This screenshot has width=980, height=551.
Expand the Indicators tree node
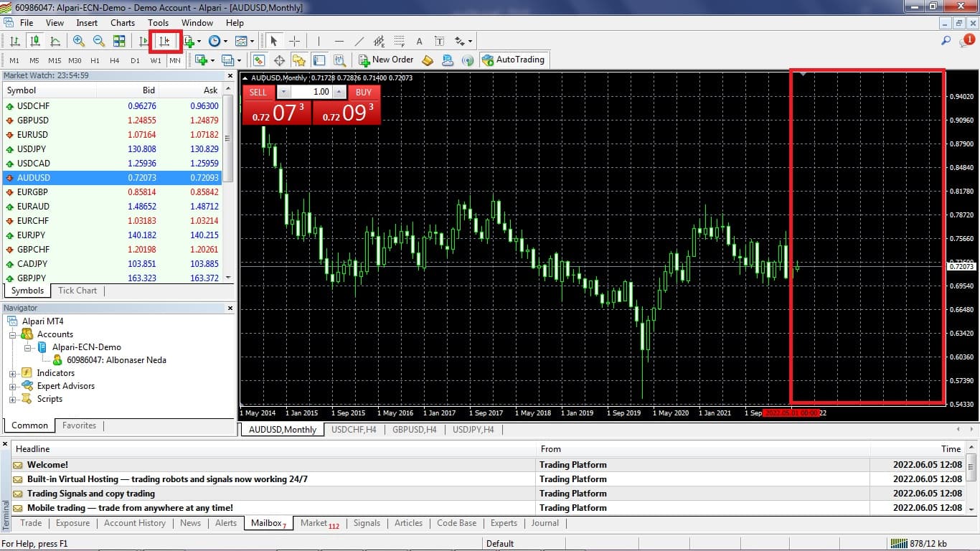12,374
